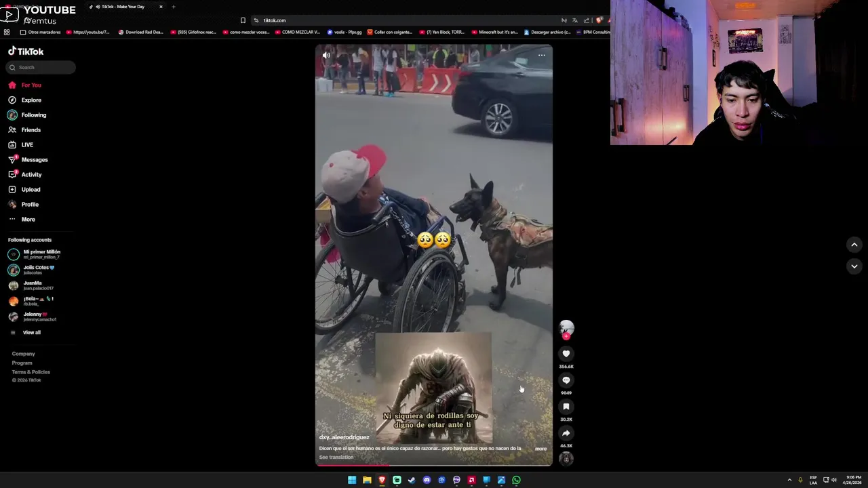Open the video options three-dot menu
The height and width of the screenshot is (488, 868).
pyautogui.click(x=541, y=56)
